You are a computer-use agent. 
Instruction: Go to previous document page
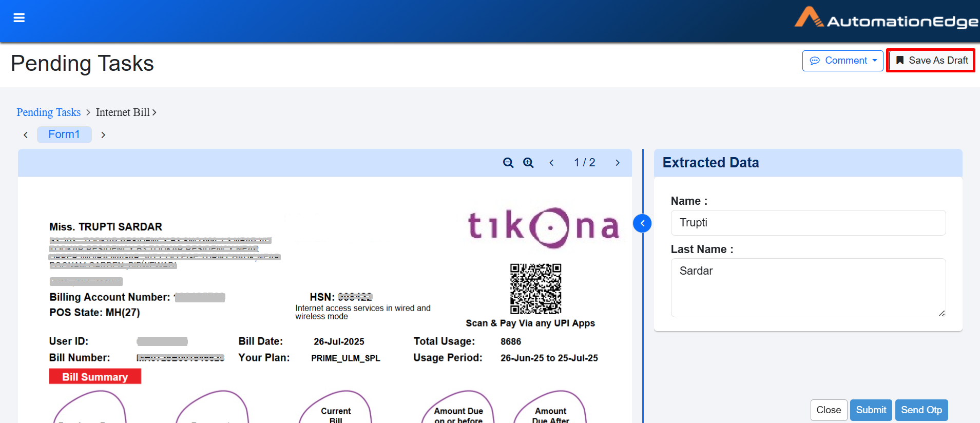[x=551, y=163]
